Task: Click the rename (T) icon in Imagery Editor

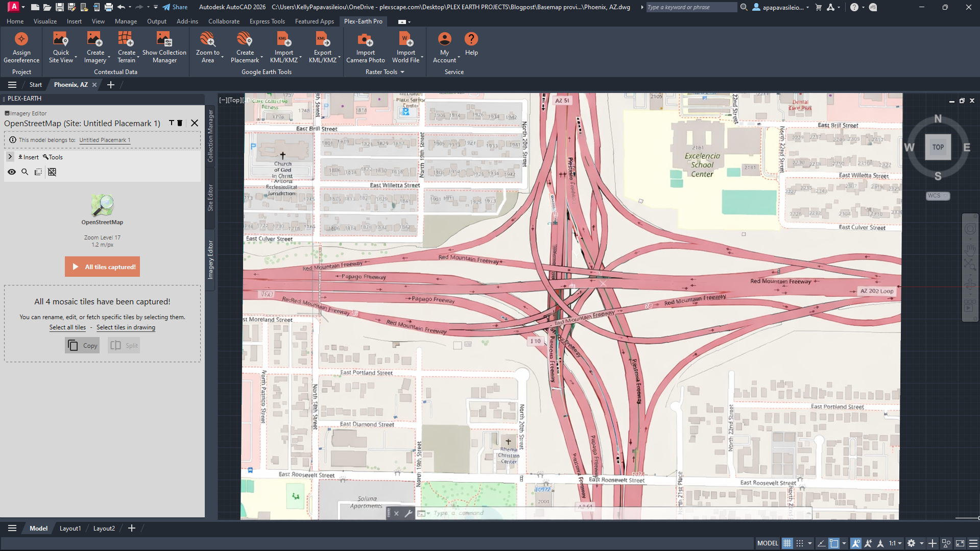Action: click(172, 123)
